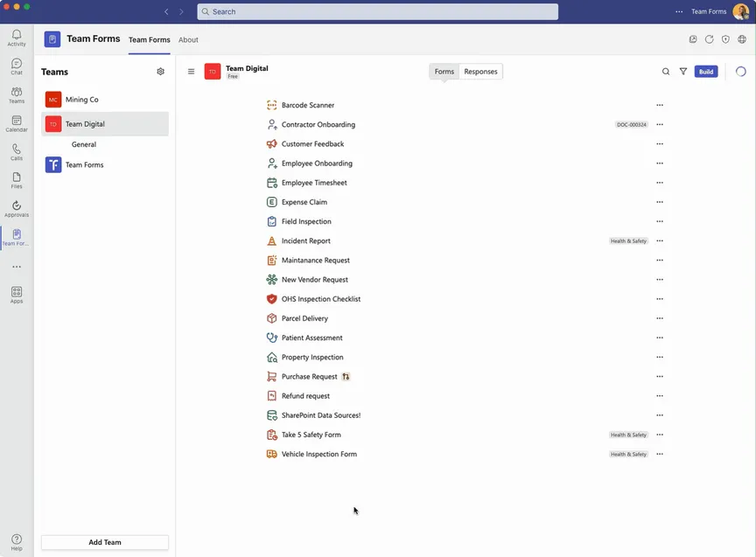Switch to the About tab

coord(188,39)
